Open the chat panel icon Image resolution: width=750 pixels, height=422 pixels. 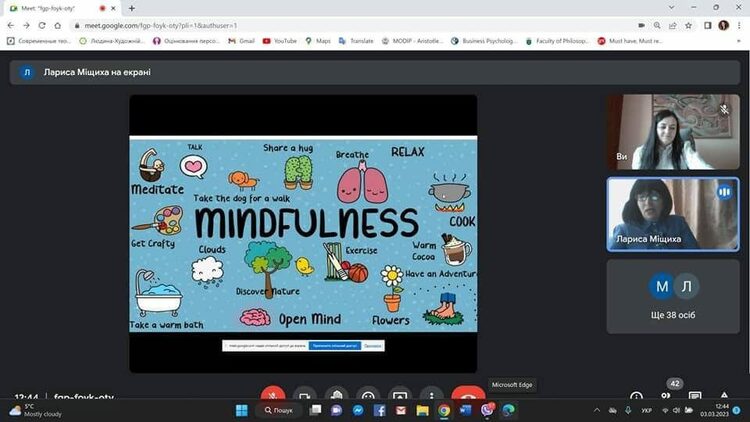coord(695,397)
